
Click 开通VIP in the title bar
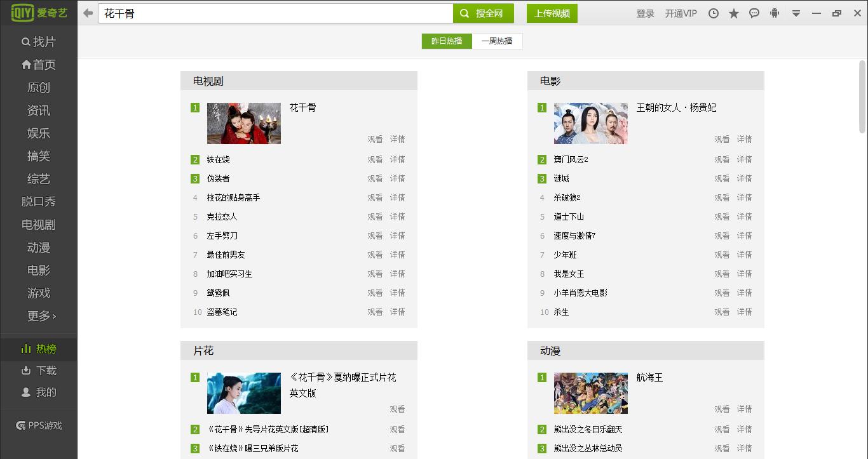[x=681, y=13]
